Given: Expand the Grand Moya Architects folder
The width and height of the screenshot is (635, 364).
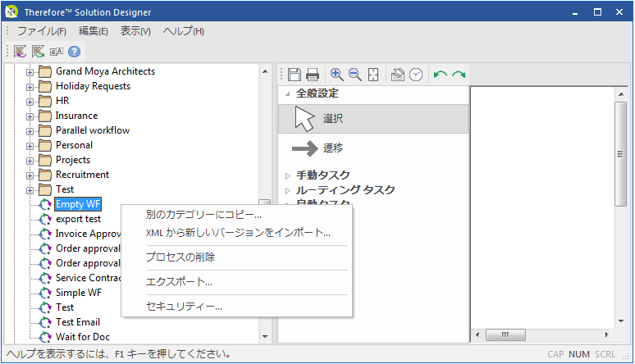Looking at the screenshot, I should (30, 72).
